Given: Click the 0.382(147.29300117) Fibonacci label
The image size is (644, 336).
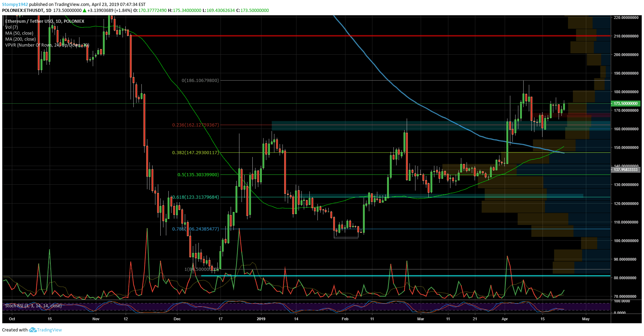Looking at the screenshot, I should tap(196, 153).
